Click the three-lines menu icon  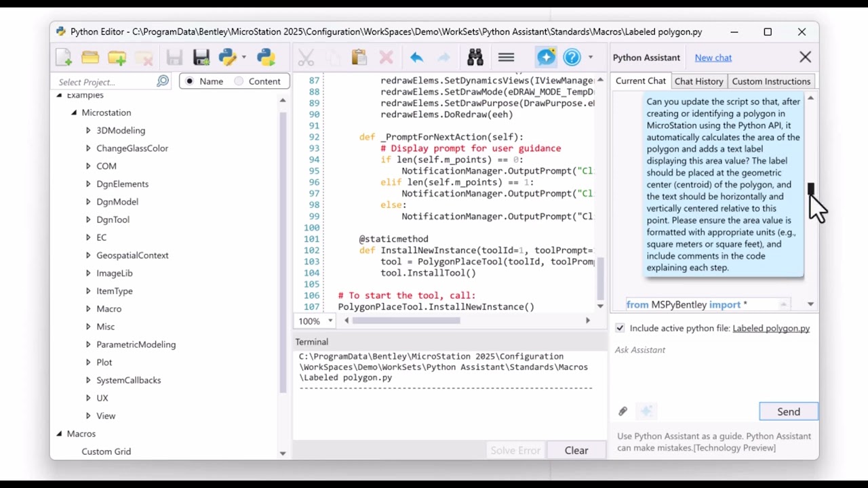tap(506, 58)
